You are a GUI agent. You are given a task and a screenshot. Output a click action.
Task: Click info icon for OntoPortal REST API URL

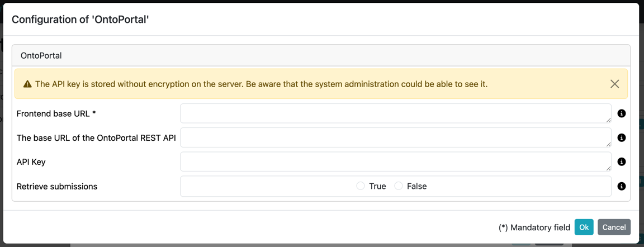622,137
